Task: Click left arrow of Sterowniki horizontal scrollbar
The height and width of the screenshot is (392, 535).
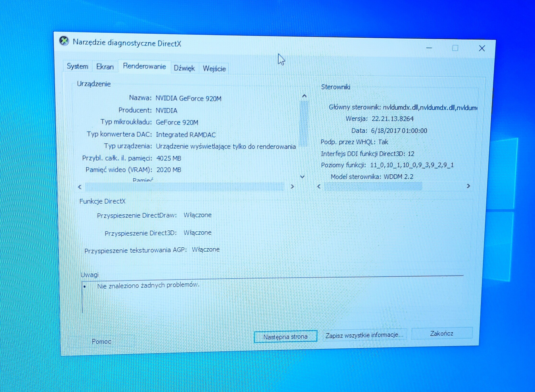Action: (319, 186)
